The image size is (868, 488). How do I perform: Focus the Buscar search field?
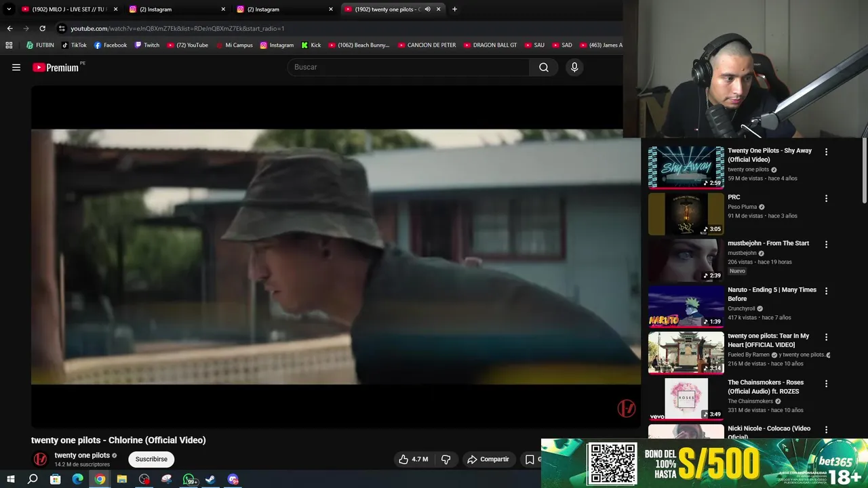[409, 67]
